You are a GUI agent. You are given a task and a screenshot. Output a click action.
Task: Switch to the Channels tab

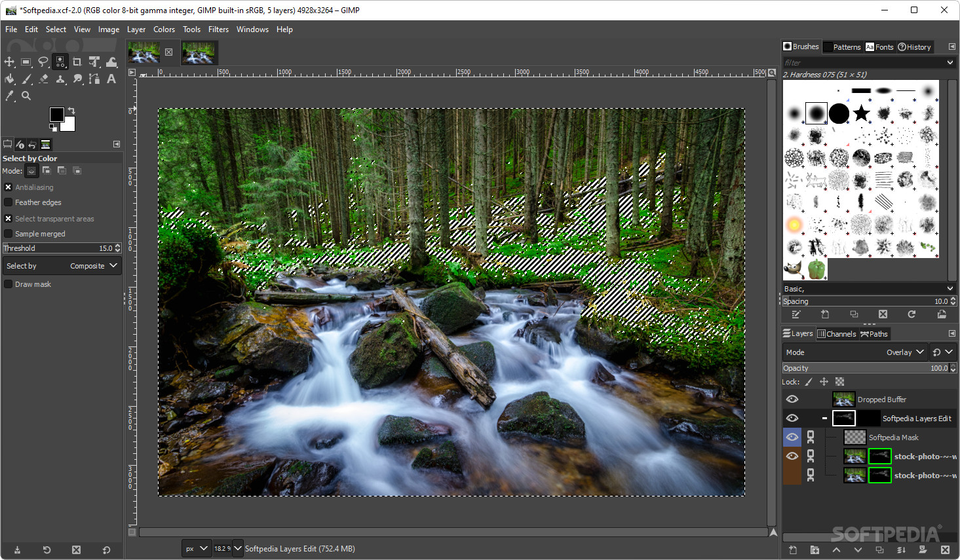pyautogui.click(x=837, y=334)
